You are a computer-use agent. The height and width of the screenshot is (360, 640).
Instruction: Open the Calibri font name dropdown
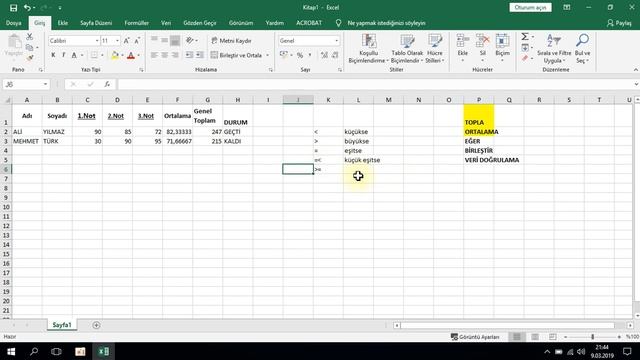[x=97, y=41]
